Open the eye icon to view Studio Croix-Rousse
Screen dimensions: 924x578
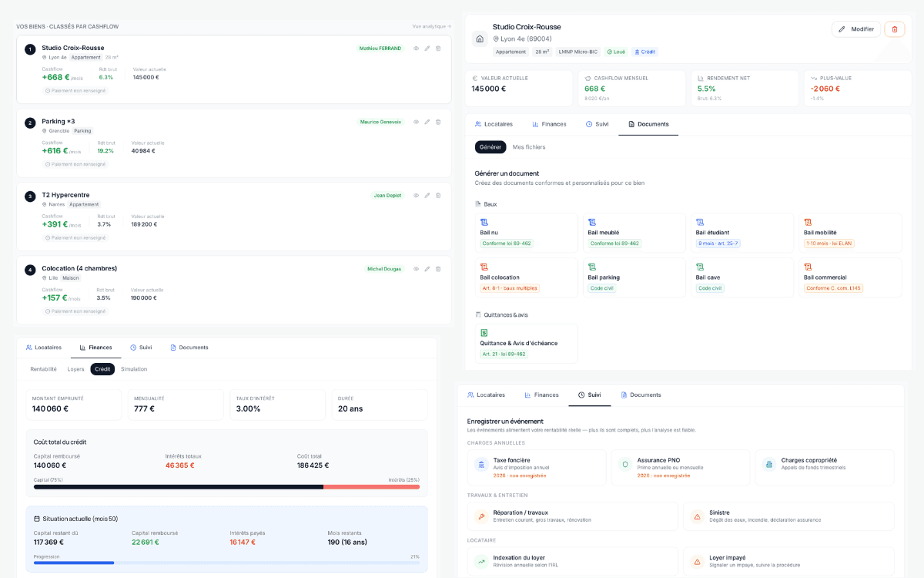(x=416, y=48)
